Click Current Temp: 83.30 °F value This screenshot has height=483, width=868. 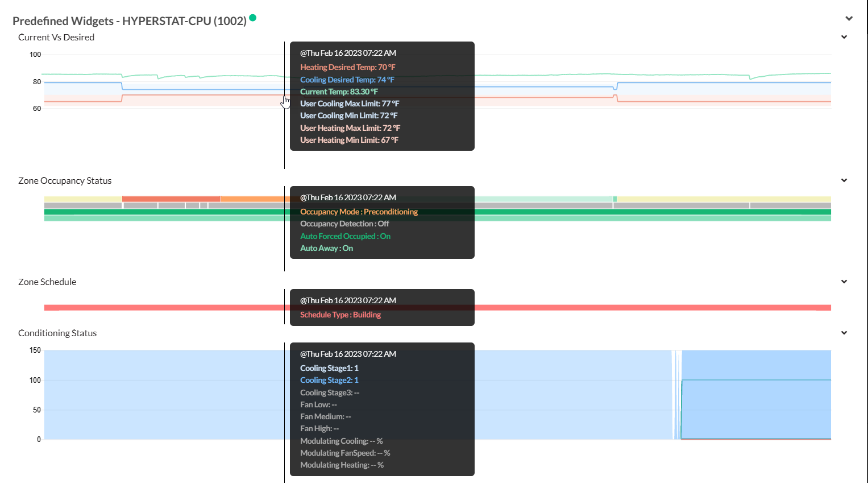pyautogui.click(x=339, y=92)
